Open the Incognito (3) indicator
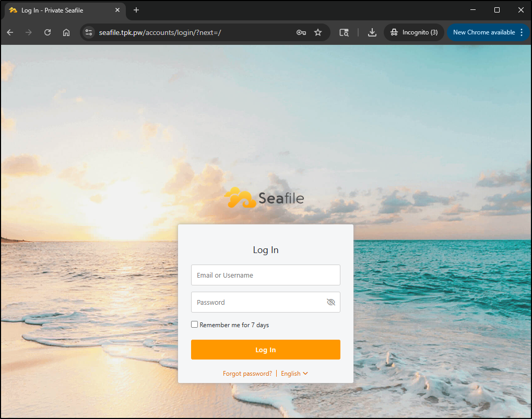 pyautogui.click(x=414, y=32)
